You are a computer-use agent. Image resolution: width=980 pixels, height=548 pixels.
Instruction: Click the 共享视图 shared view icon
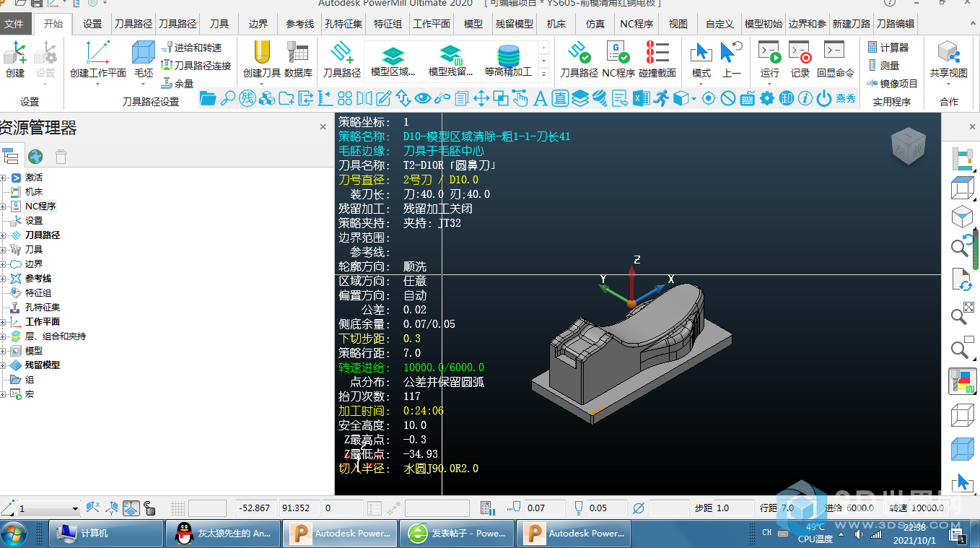click(x=949, y=58)
